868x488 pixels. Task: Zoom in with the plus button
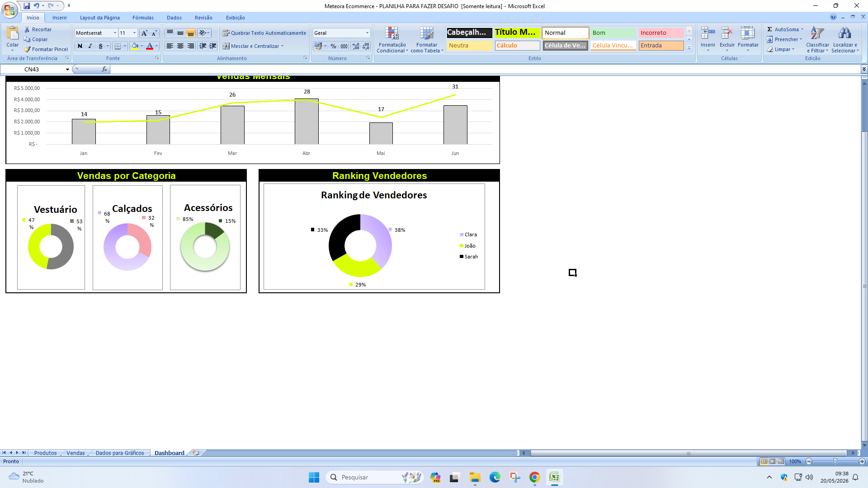click(862, 461)
